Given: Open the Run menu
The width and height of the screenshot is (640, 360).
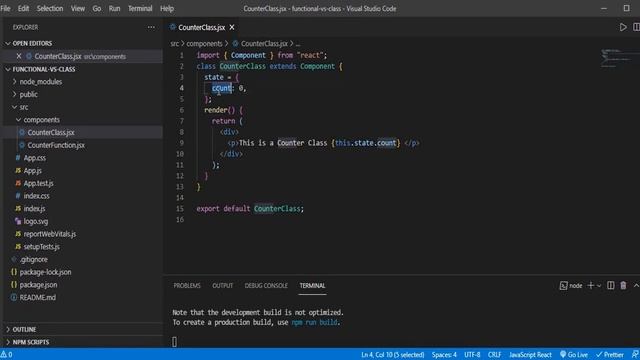Looking at the screenshot, I should [114, 9].
